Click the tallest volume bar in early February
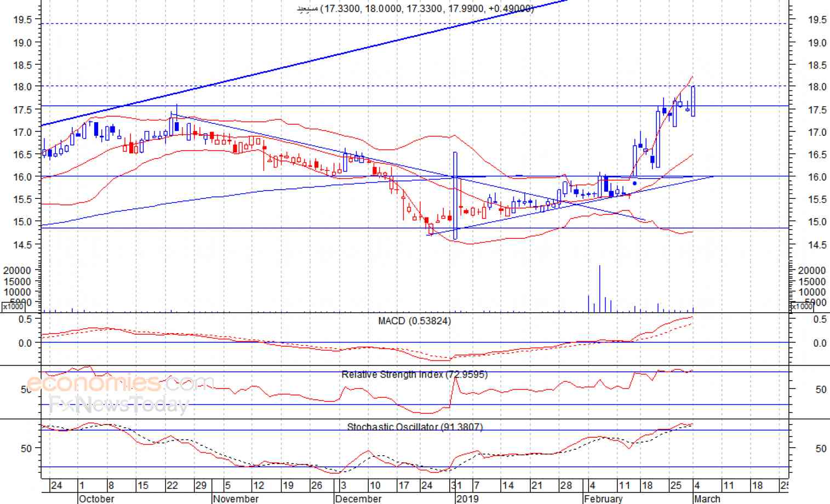830x504 pixels. coord(599,289)
